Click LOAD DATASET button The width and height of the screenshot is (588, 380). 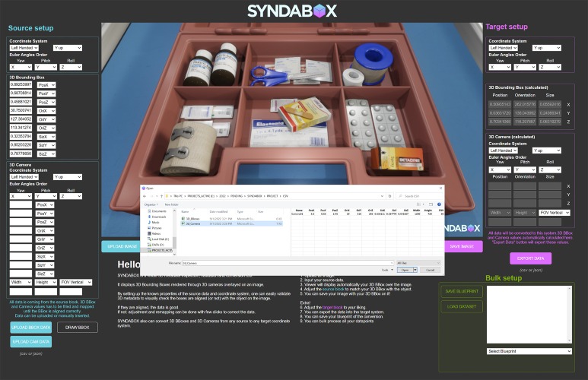click(462, 306)
